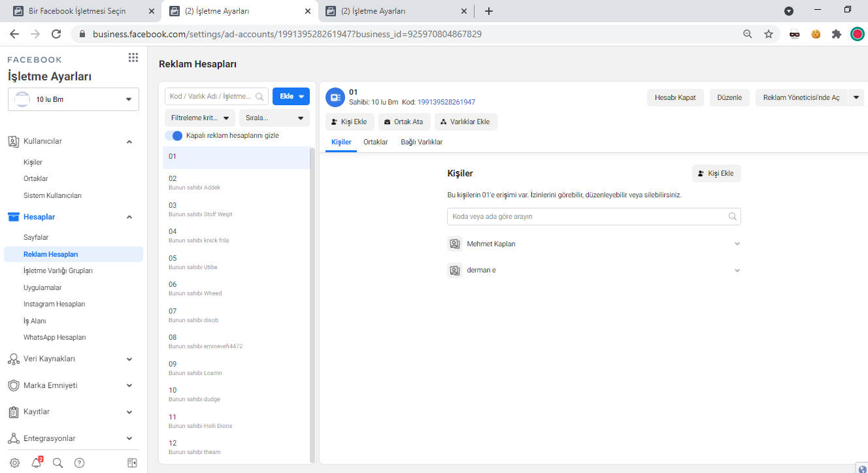Open the Ekle dropdown button

pos(291,96)
